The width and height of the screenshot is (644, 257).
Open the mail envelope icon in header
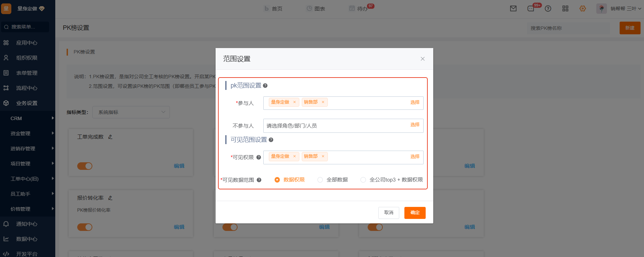(x=513, y=9)
